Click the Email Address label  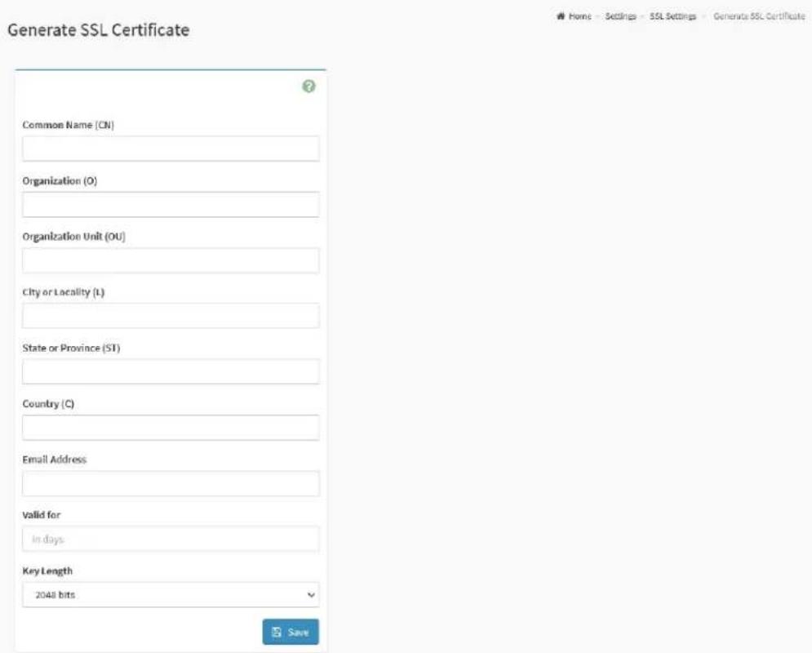coord(55,460)
